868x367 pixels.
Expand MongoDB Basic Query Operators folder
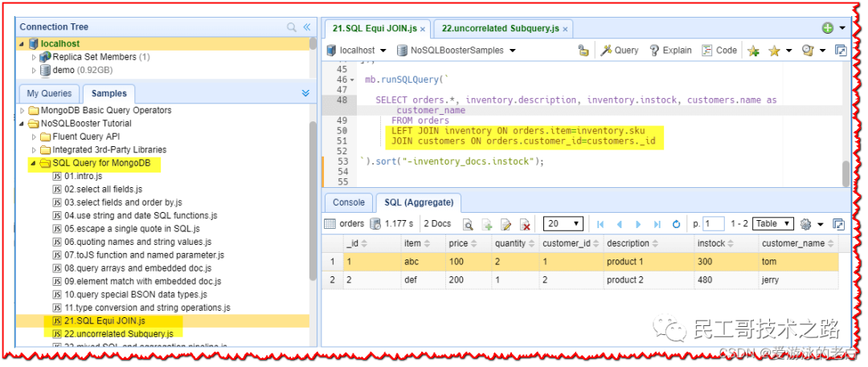coord(23,110)
